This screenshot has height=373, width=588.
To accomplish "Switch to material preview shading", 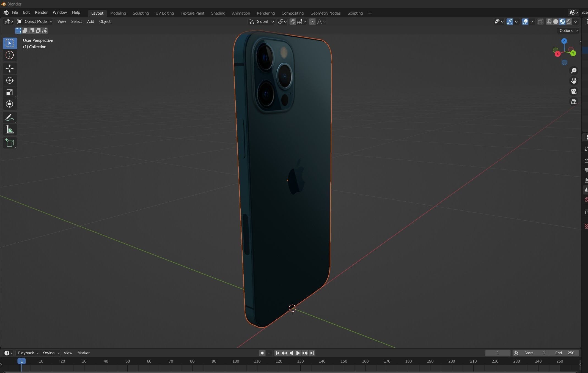I will (562, 22).
